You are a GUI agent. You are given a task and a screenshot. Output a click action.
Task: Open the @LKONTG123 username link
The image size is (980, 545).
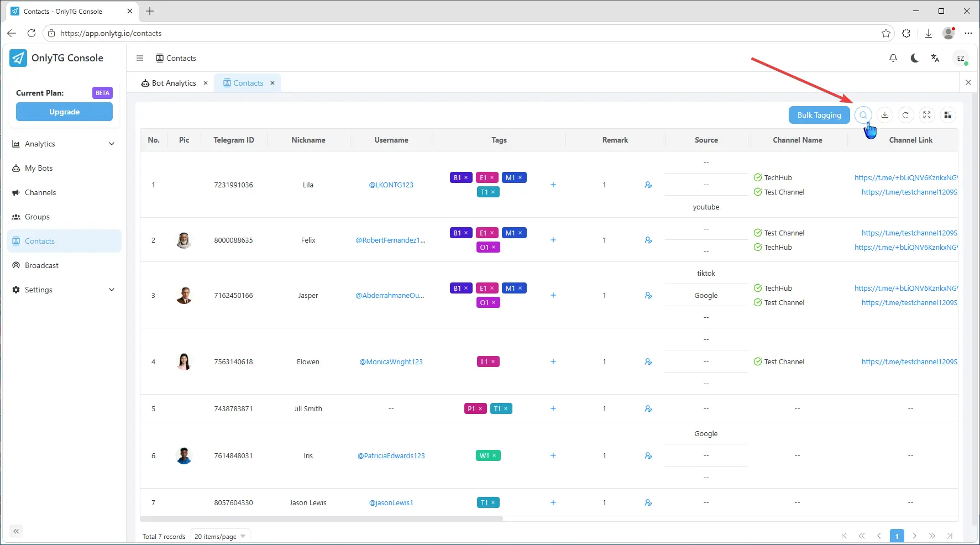coord(391,185)
